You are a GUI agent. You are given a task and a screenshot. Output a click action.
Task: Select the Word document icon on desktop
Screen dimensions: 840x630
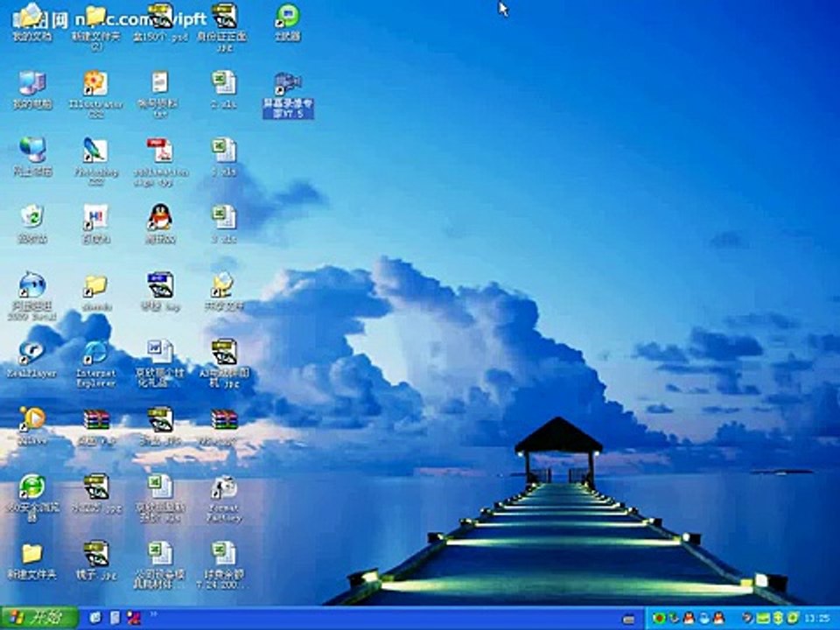(160, 363)
